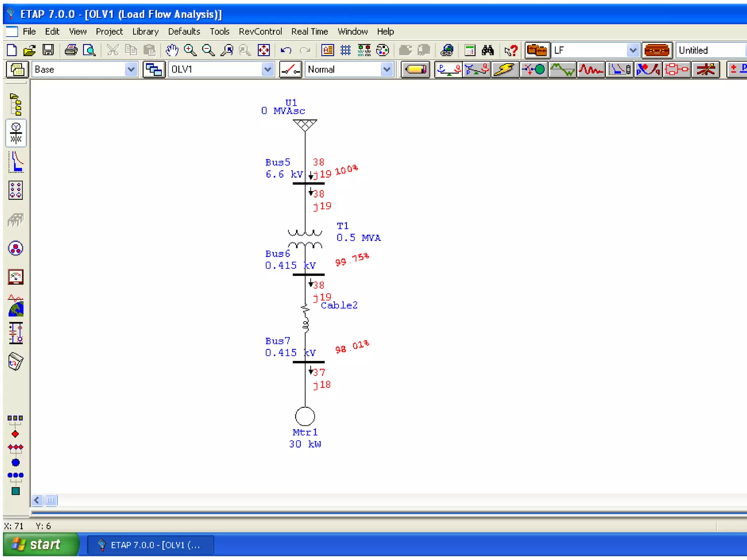Viewport: 747px width, 560px height.
Task: Switch to Short Circuit lightning mode
Action: pos(504,69)
